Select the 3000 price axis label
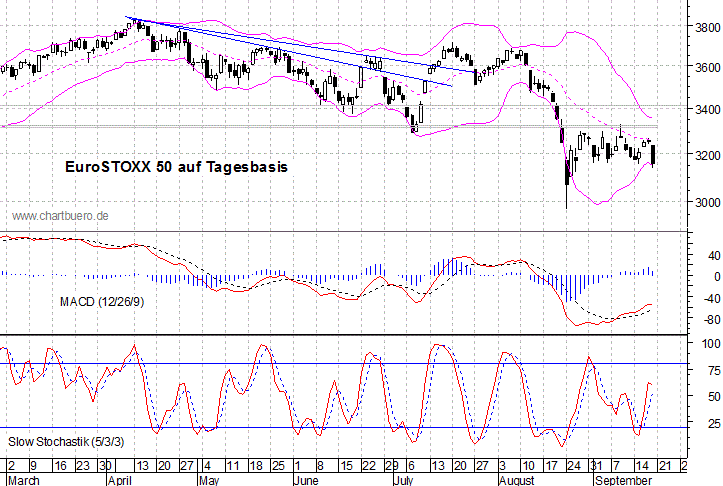This screenshot has width=723, height=486. point(708,202)
